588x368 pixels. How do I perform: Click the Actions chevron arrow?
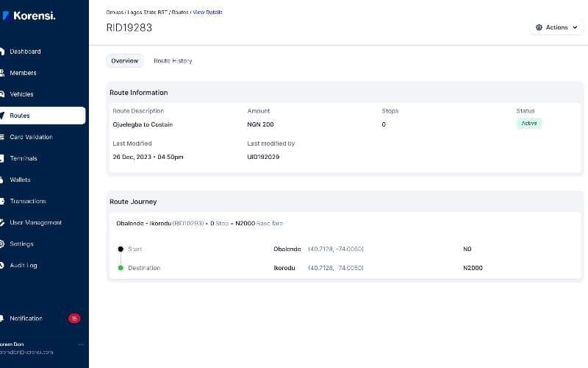pos(575,27)
